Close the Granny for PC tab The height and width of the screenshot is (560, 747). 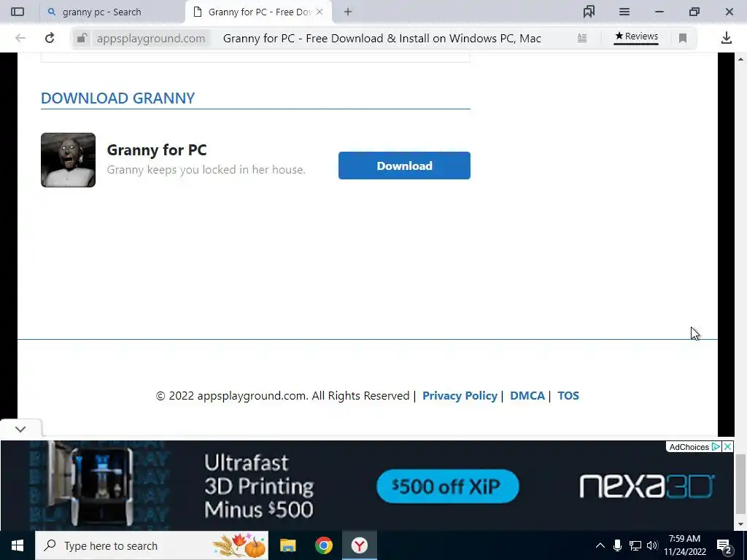coord(320,12)
